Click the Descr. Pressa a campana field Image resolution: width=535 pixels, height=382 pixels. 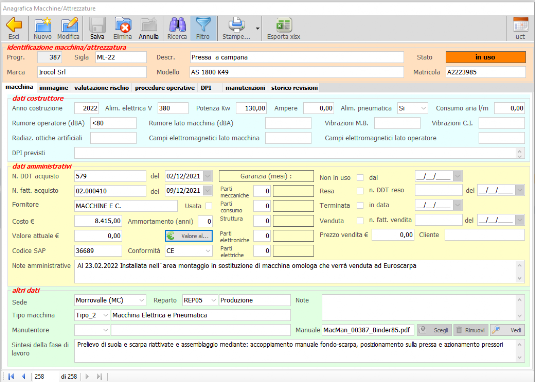coord(297,57)
